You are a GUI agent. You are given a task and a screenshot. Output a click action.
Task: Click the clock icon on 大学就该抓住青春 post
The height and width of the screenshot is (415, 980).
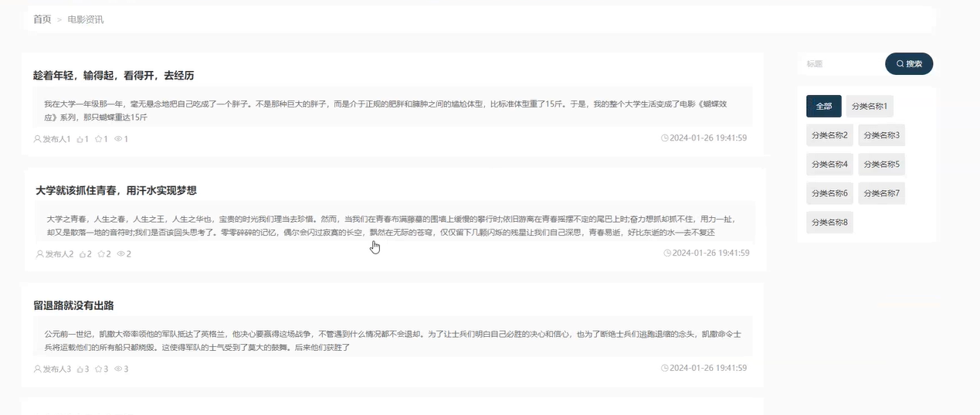(x=667, y=253)
